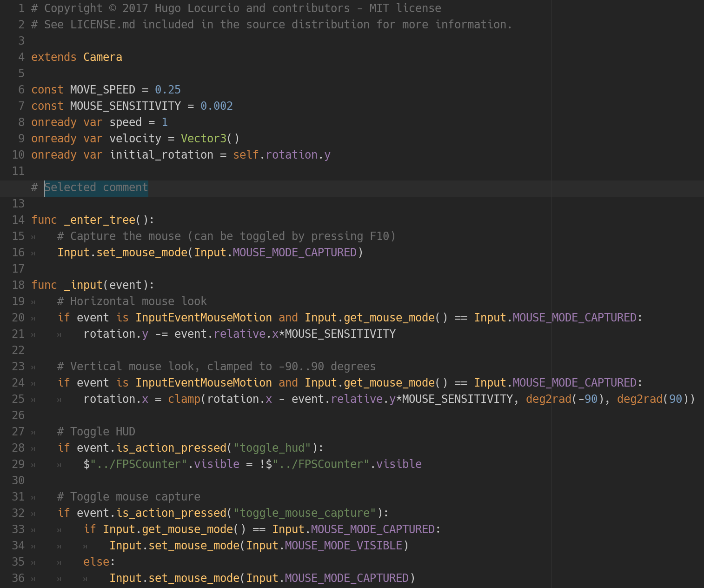Screen dimensions: 704x588
Task: Click line number 36 in the gutter
Action: [x=18, y=578]
